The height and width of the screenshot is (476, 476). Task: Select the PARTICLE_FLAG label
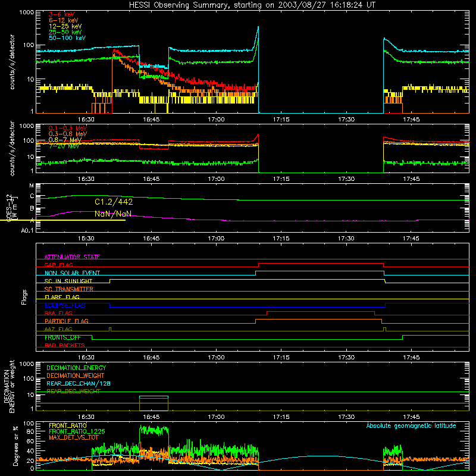pos(67,321)
